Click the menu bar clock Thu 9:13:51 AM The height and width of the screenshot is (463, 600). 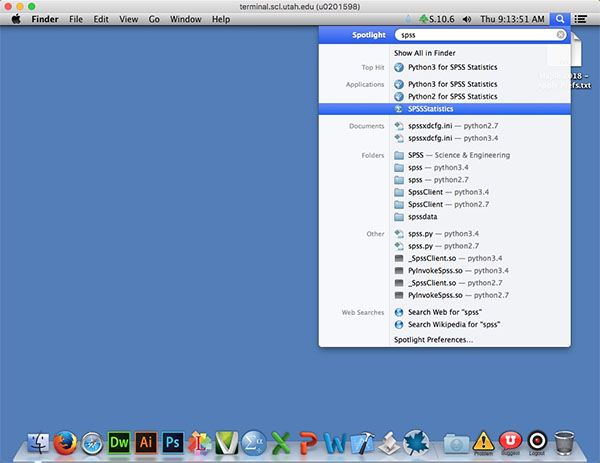512,19
